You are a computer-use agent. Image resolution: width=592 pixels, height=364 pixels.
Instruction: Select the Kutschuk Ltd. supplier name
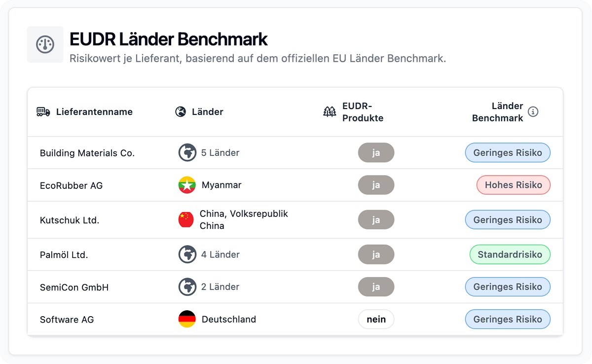point(70,220)
